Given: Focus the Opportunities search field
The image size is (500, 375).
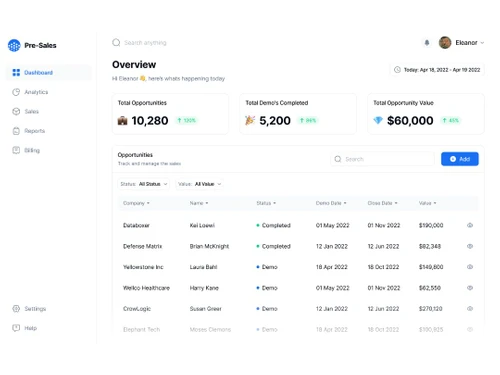Looking at the screenshot, I should (383, 159).
